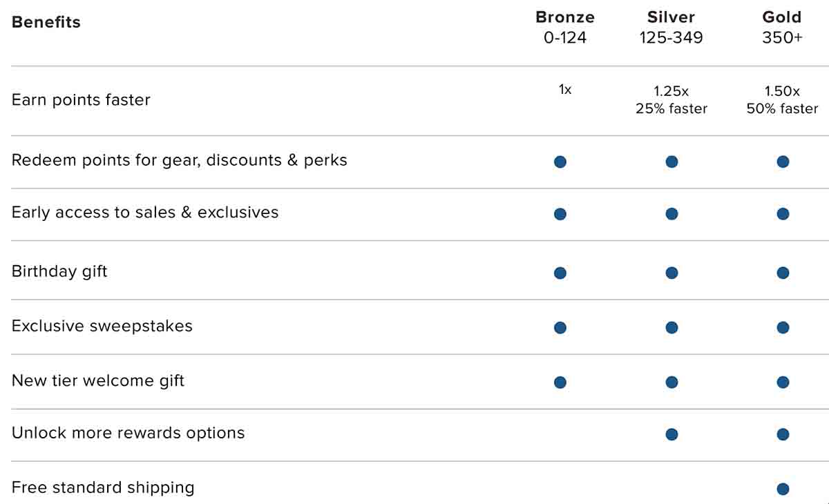Click Bronze 1x earn rate text
829x504 pixels.
click(565, 90)
